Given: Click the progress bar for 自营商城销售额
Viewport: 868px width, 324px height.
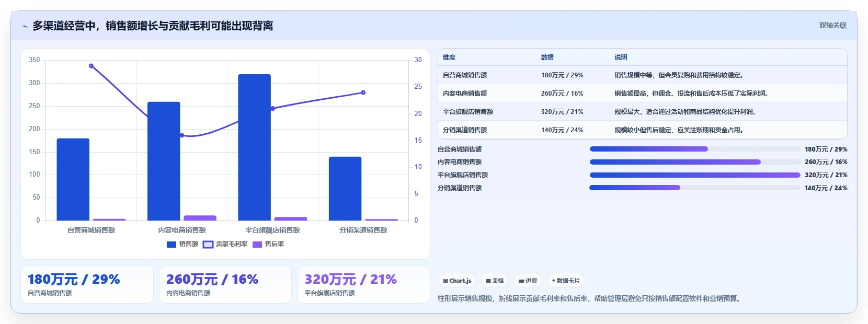Looking at the screenshot, I should tap(695, 149).
